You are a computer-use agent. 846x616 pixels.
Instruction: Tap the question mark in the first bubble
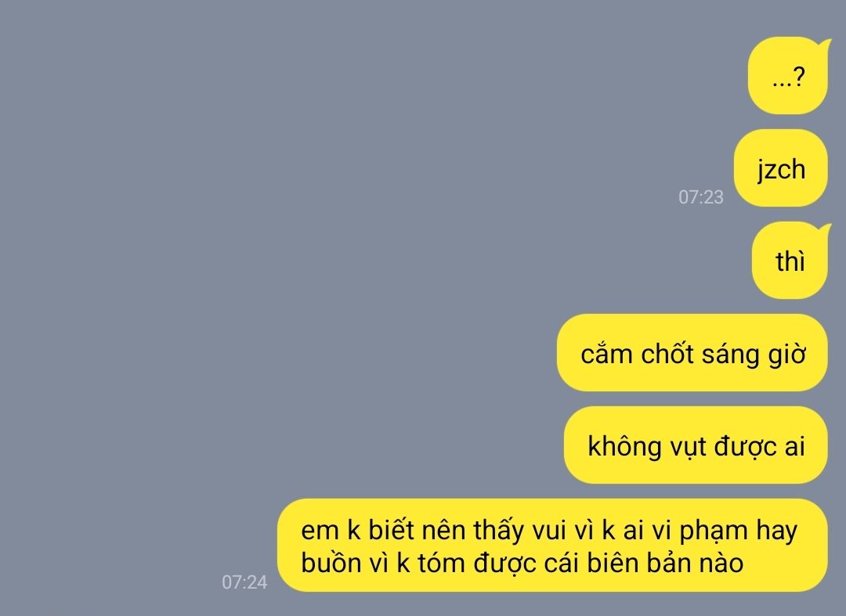pyautogui.click(x=800, y=77)
